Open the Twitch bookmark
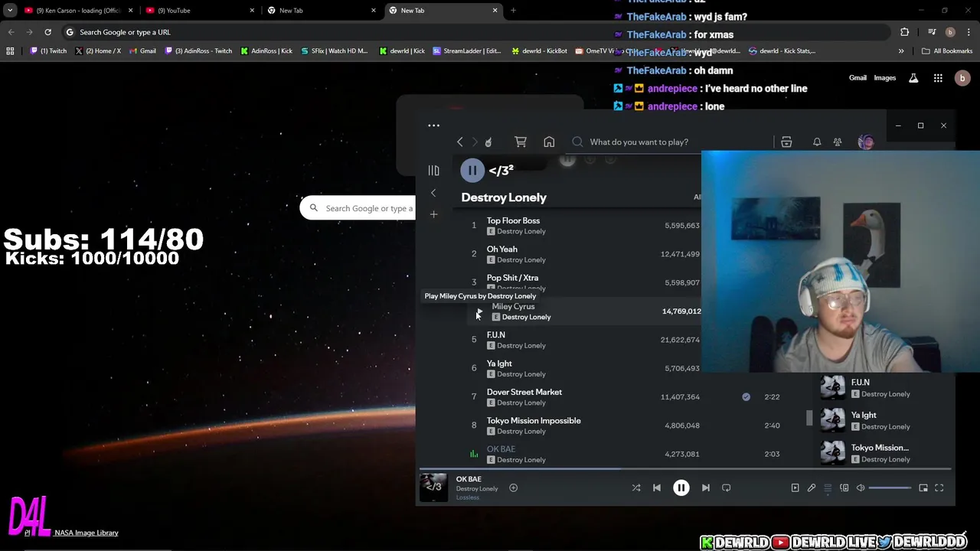Screen dimensions: 980x551 pos(49,51)
